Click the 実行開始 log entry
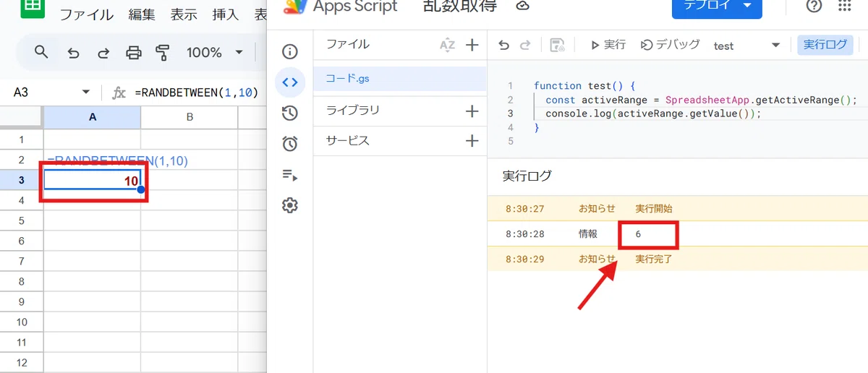Screen dimensions: 868x373 tap(654, 209)
